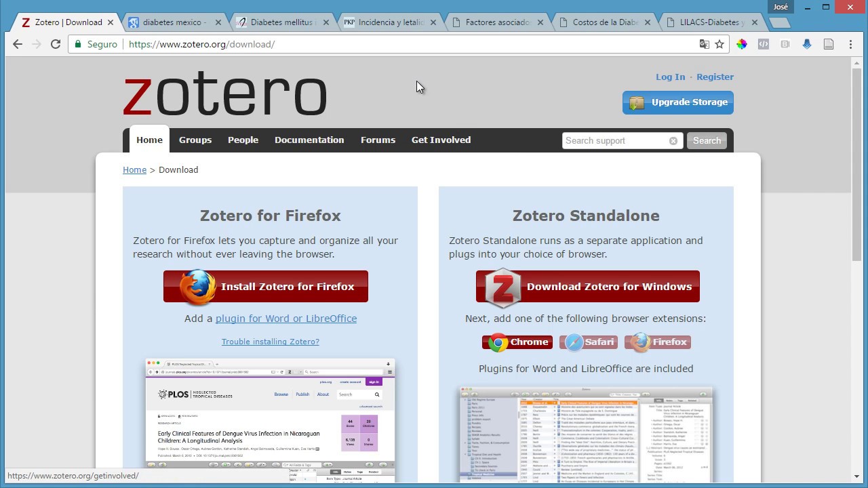Click the scrollbar up arrow
The height and width of the screenshot is (488, 868).
[x=857, y=62]
